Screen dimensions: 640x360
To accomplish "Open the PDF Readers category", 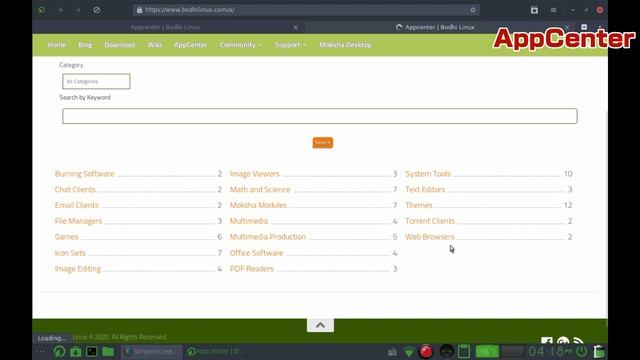I will coord(251,269).
